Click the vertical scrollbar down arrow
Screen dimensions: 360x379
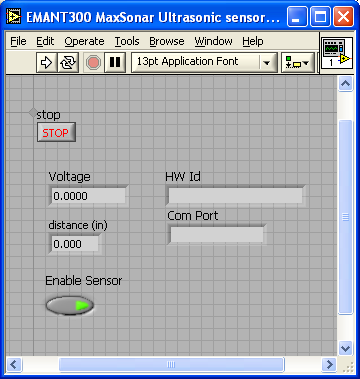point(345,349)
